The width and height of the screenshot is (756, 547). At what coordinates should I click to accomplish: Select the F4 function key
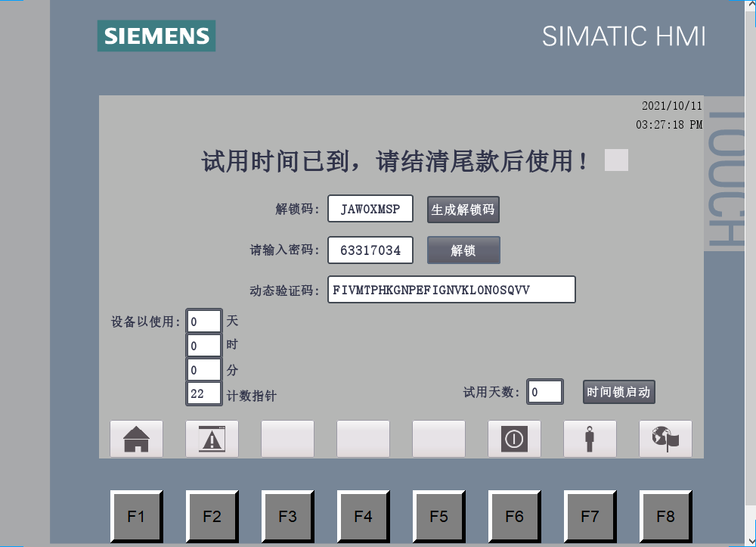pyautogui.click(x=363, y=517)
